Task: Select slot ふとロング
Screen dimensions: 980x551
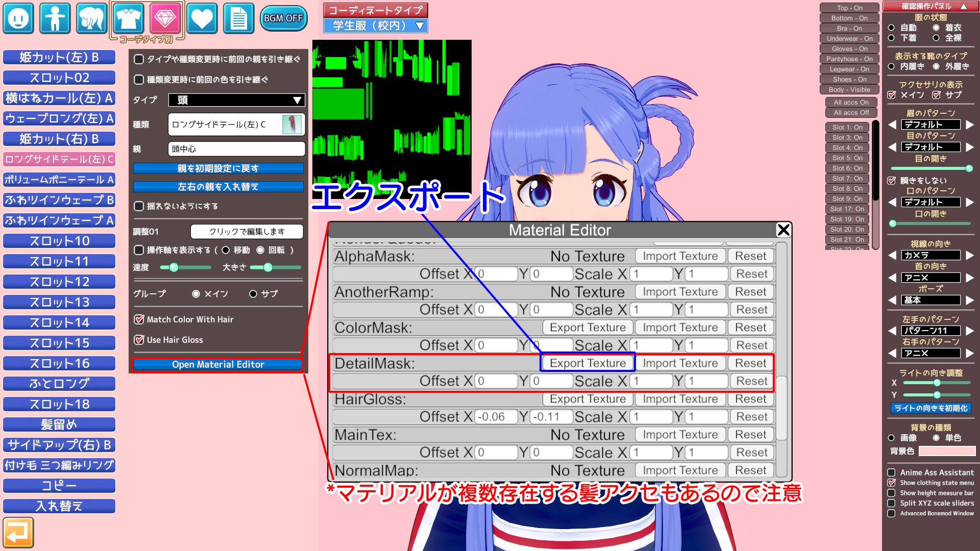Action: [59, 384]
